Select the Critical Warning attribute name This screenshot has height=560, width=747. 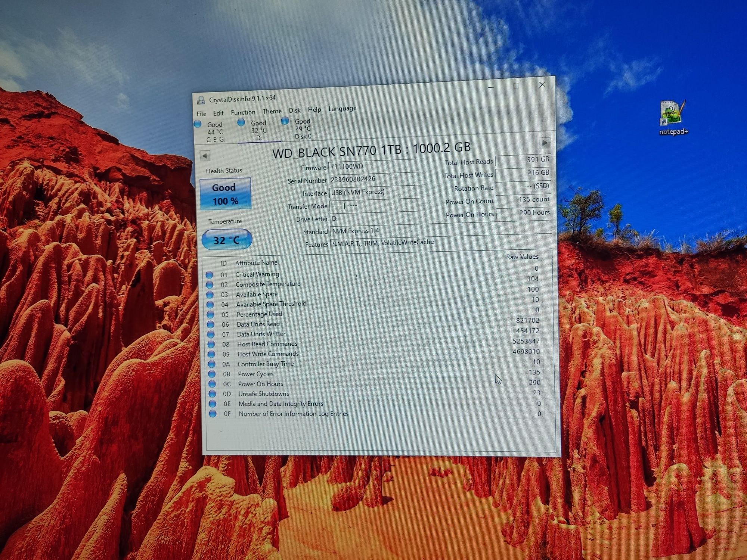[257, 274]
